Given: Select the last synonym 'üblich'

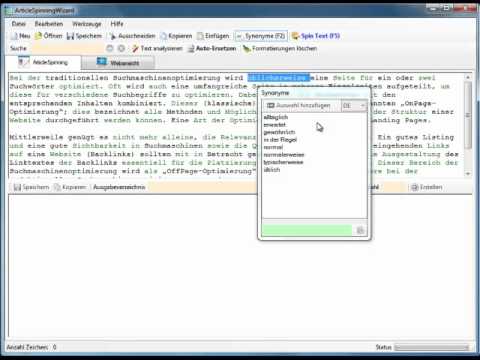Looking at the screenshot, I should [x=272, y=170].
